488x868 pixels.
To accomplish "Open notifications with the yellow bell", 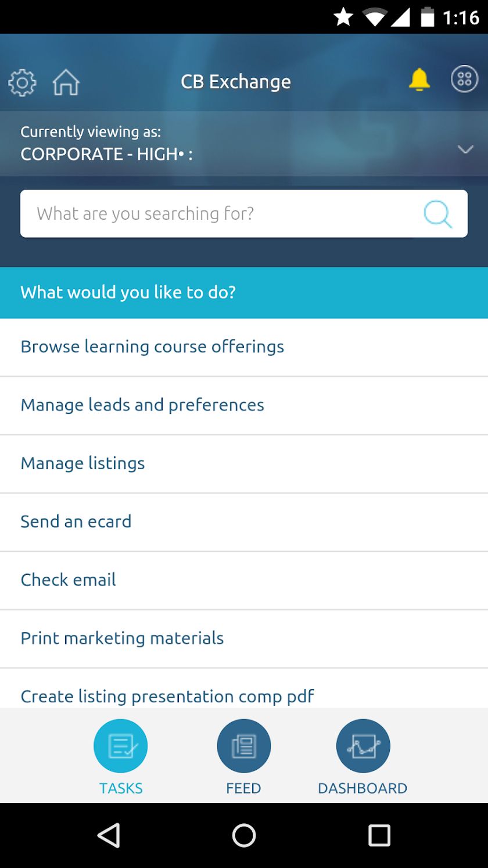I will click(x=419, y=80).
